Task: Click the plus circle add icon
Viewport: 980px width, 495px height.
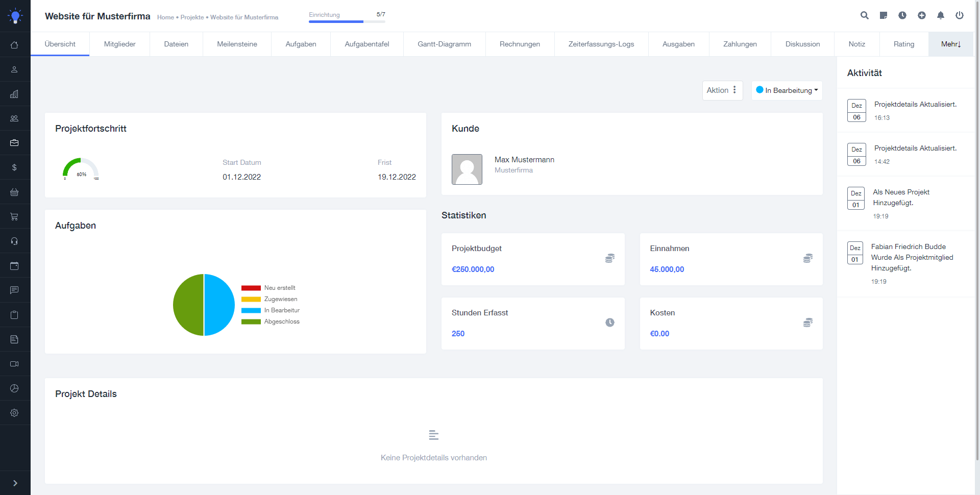Action: point(922,15)
